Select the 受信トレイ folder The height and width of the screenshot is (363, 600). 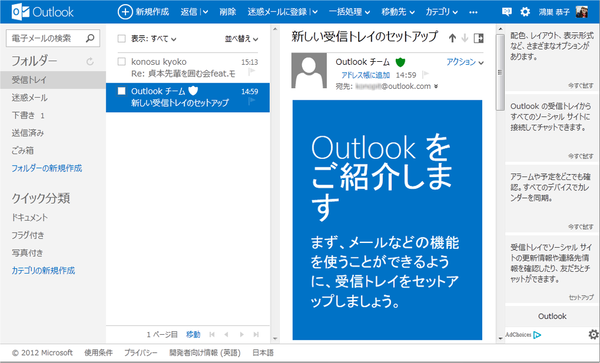(x=53, y=80)
